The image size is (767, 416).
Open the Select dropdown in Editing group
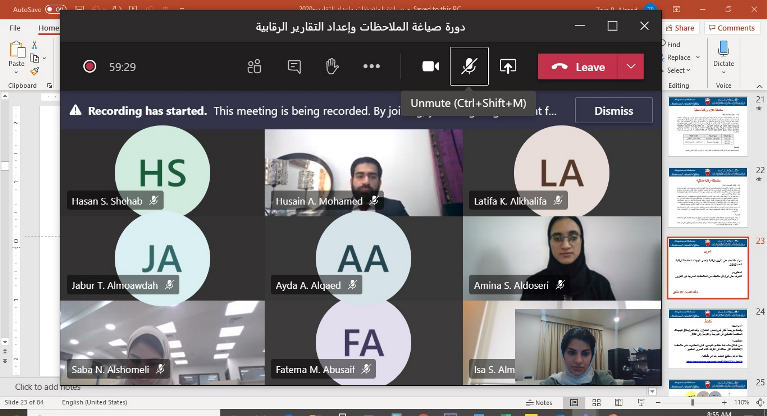[678, 71]
